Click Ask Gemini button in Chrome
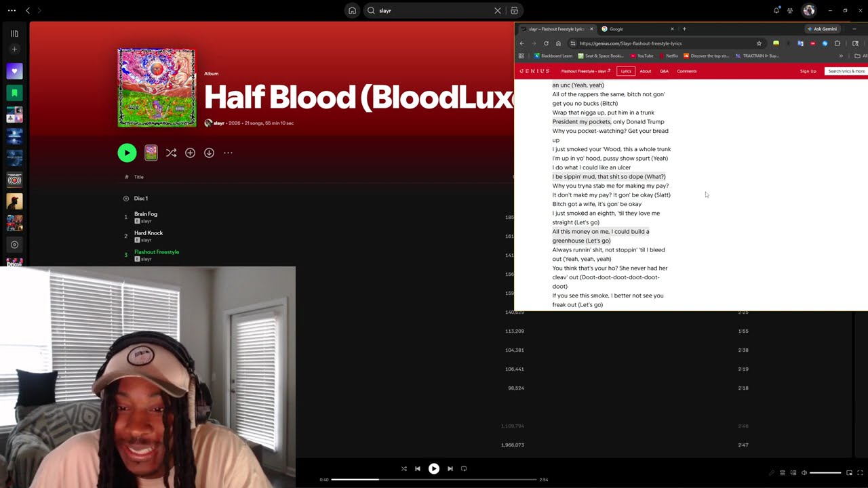Screen dimensions: 868x488 coord(823,29)
